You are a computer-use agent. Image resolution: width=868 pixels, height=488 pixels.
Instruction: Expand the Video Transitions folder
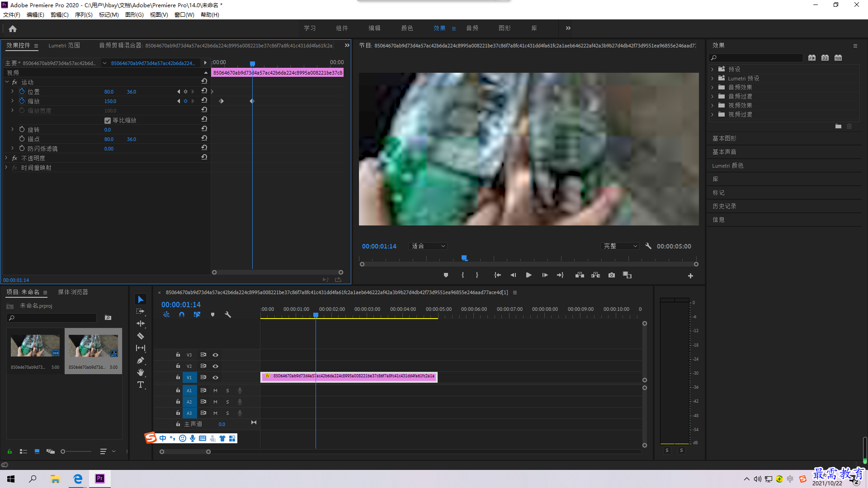point(712,114)
